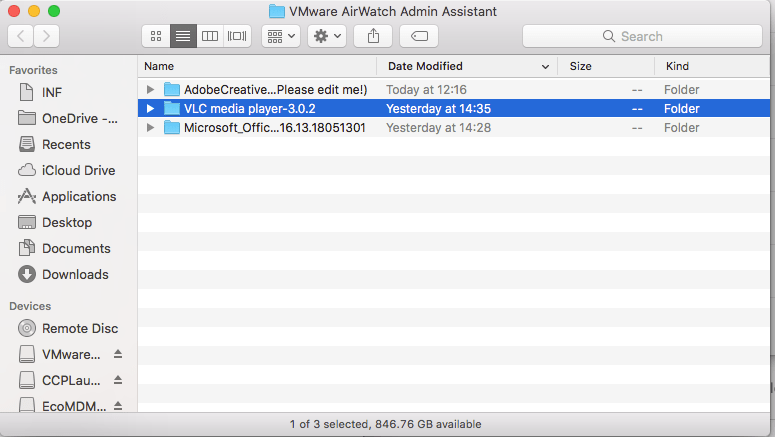Select Remote Disc under Devices
This screenshot has height=437, width=775.
click(x=80, y=329)
